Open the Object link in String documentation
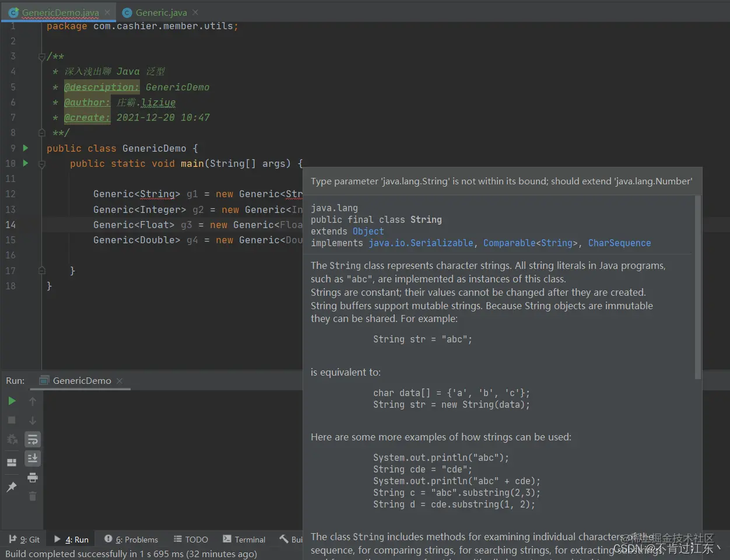This screenshot has height=560, width=730. [368, 231]
